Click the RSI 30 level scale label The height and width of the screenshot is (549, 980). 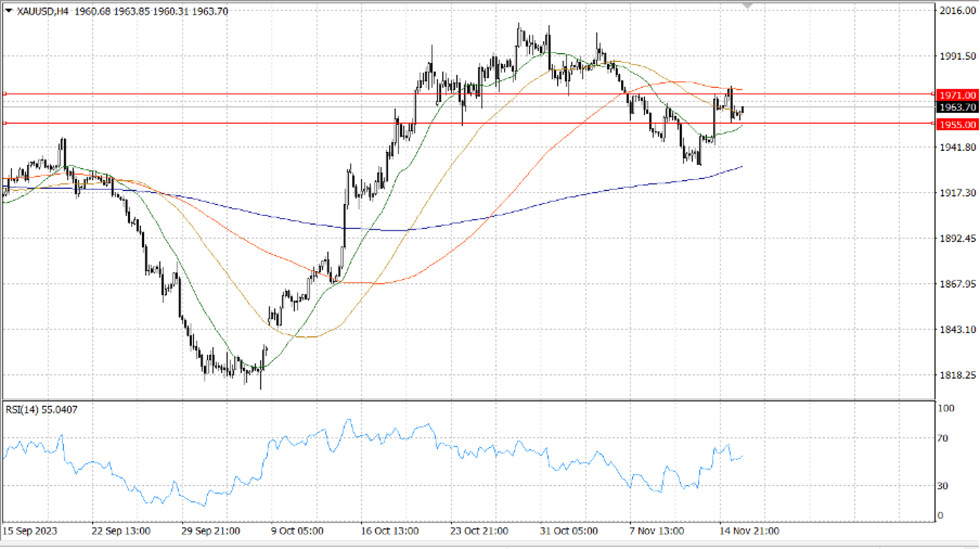tap(943, 486)
